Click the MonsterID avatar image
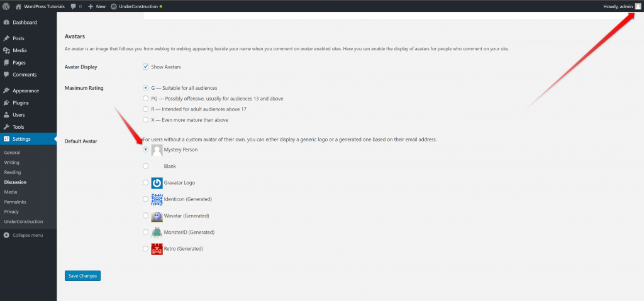This screenshot has width=644, height=301. (157, 232)
